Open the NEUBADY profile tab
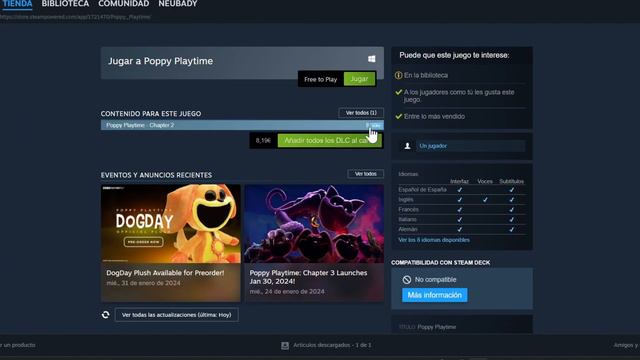The height and width of the screenshot is (360, 640). tap(178, 4)
